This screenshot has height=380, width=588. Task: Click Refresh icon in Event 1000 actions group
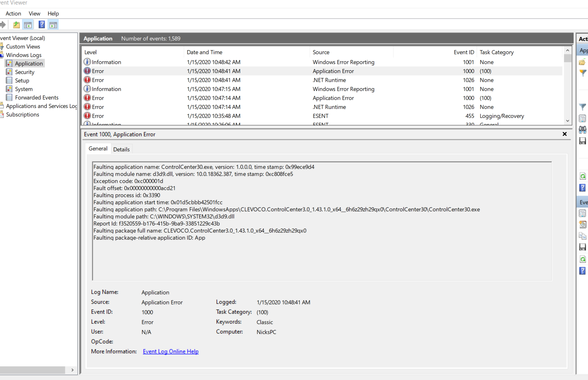pyautogui.click(x=583, y=259)
